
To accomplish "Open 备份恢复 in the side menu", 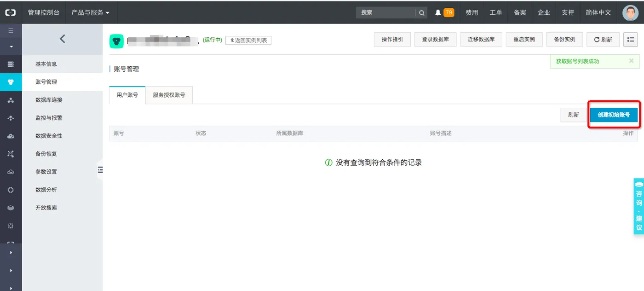I will [x=62, y=154].
